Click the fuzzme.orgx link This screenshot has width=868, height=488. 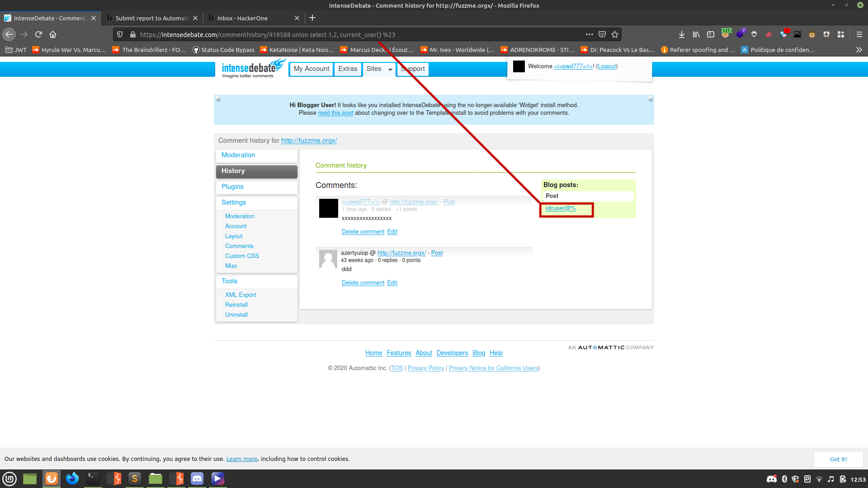308,141
